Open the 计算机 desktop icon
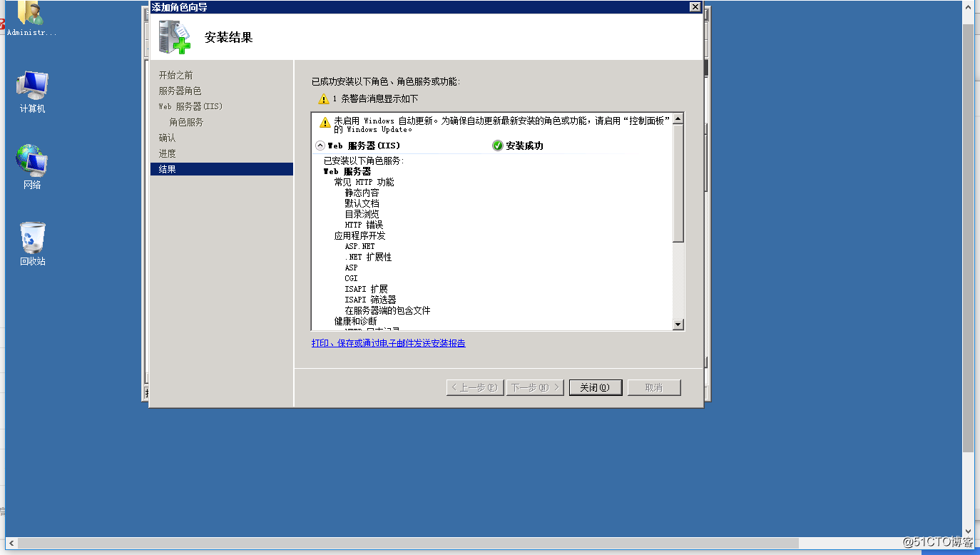 pyautogui.click(x=32, y=92)
